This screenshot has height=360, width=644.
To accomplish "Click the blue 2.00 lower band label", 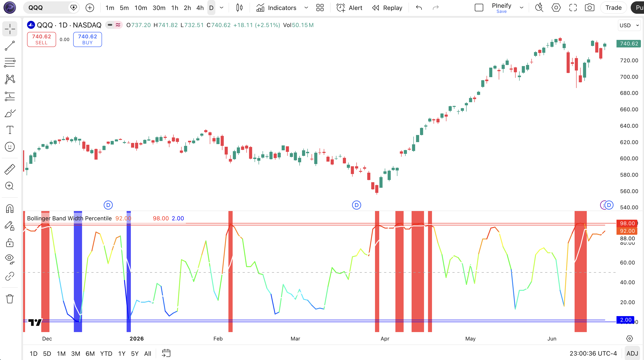I will [x=626, y=320].
